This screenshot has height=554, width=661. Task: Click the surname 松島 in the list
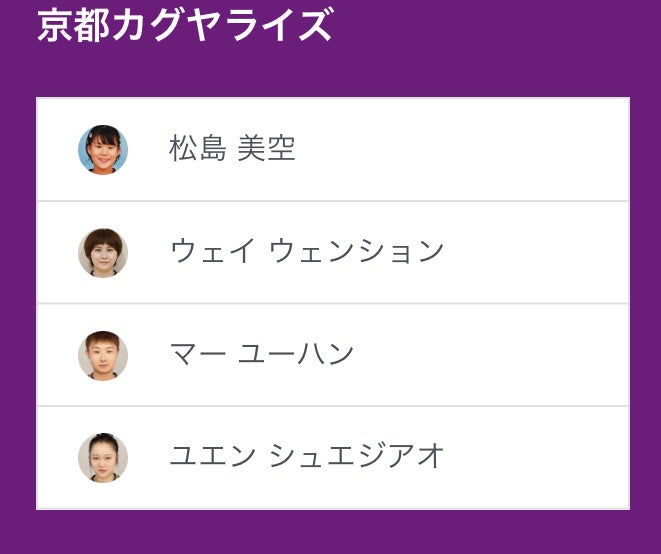(194, 150)
